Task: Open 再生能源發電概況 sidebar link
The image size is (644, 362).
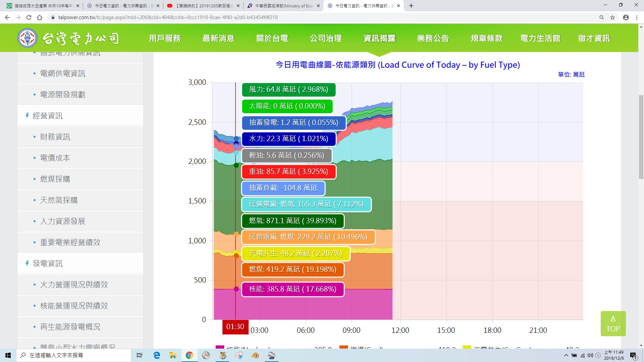Action: click(80, 327)
